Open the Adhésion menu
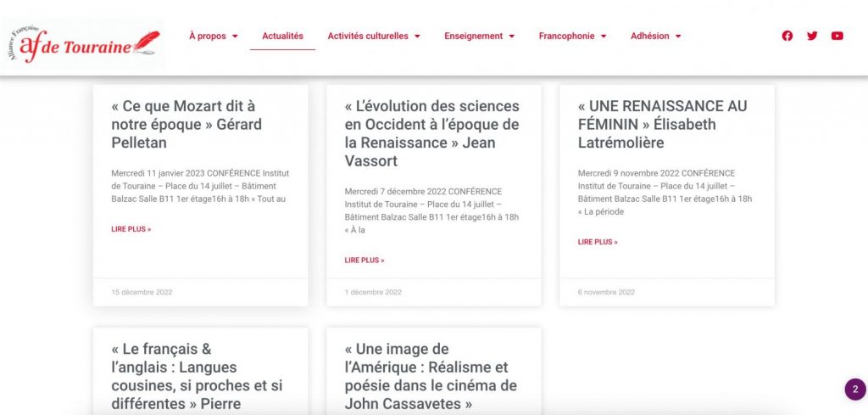This screenshot has height=415, width=868. (650, 36)
